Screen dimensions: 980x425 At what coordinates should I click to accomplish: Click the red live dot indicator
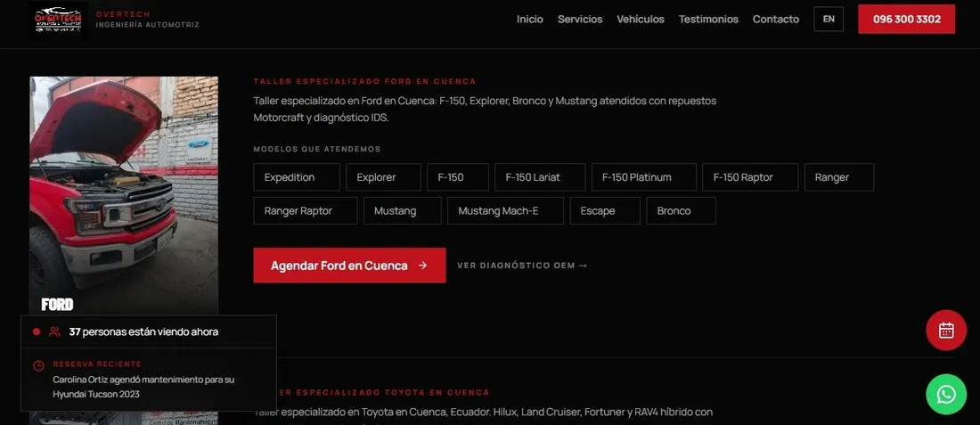pos(37,331)
